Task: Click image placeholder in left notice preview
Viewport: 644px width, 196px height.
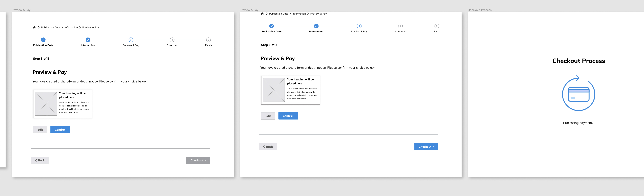Action: [x=46, y=104]
